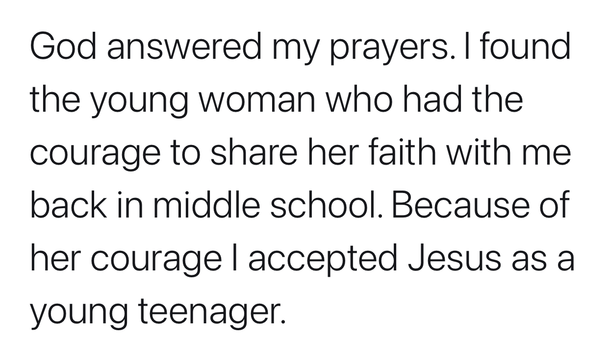Click the word "God"
The image size is (609, 364).
click(63, 48)
